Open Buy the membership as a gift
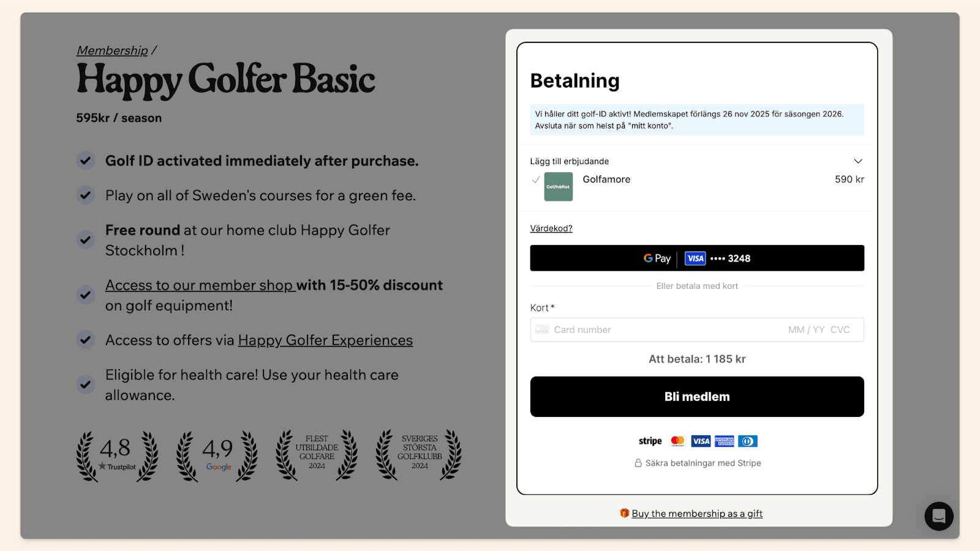 click(x=697, y=514)
